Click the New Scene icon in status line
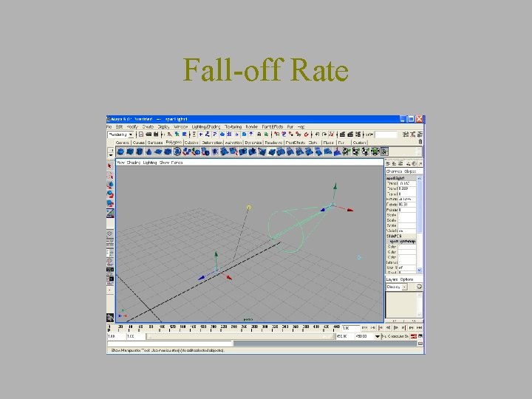The width and height of the screenshot is (532, 399). pyautogui.click(x=141, y=134)
